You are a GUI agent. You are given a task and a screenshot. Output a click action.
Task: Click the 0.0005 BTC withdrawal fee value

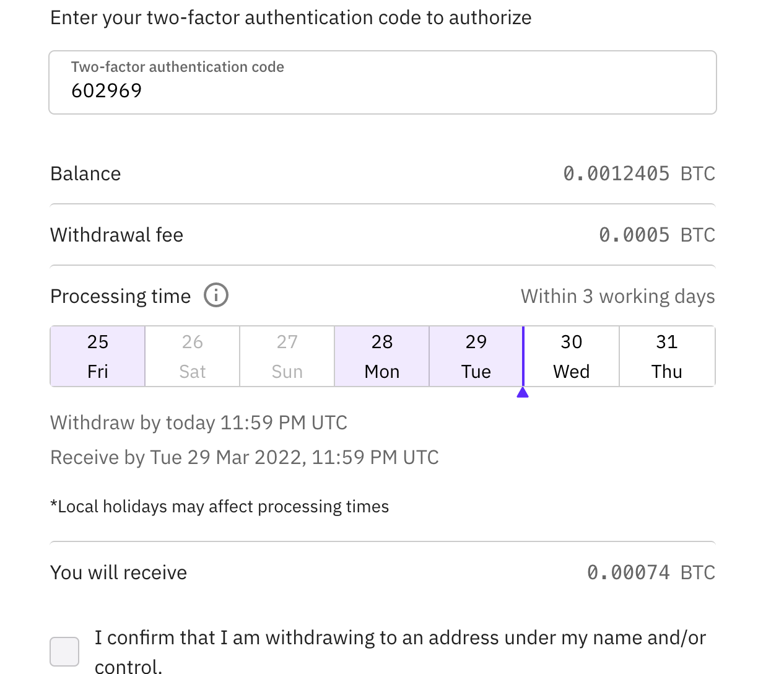click(657, 235)
